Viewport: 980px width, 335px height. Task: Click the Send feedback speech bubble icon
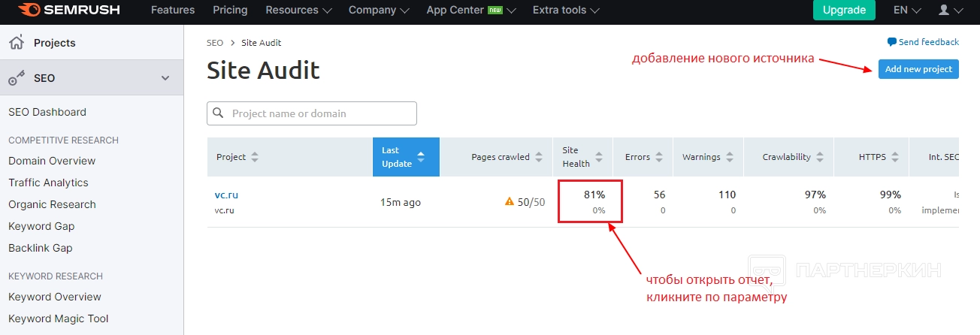coord(892,42)
